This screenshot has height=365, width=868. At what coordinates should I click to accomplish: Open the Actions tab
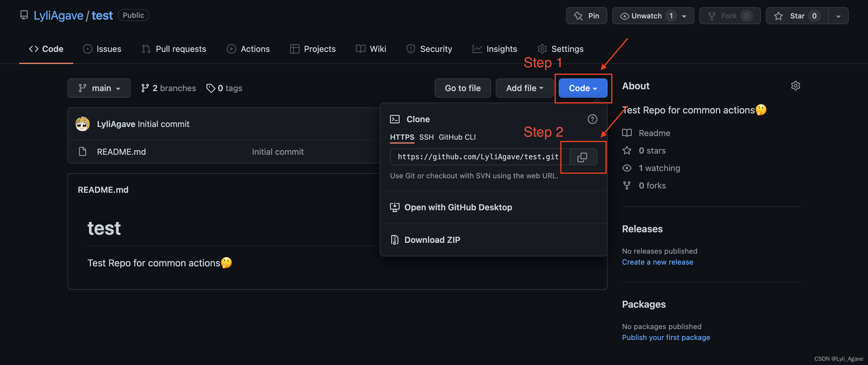[x=248, y=49]
